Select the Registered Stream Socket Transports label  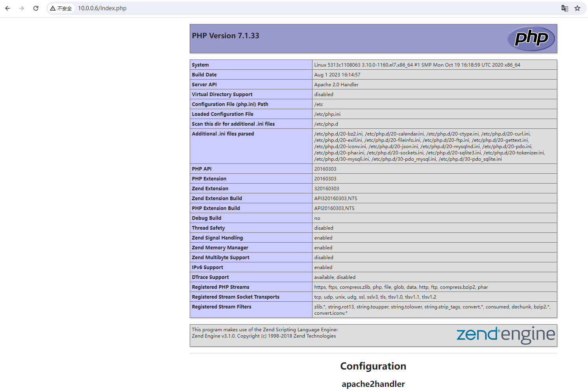(236, 297)
